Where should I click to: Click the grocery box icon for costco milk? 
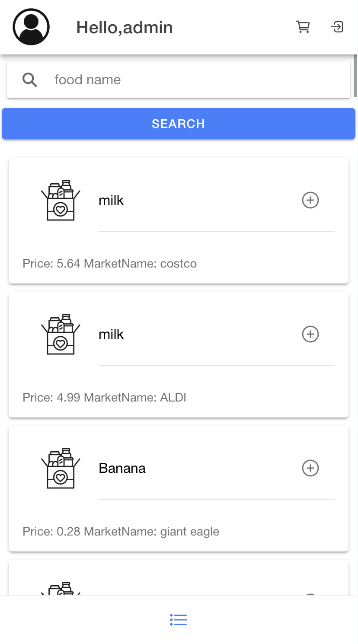coord(61,200)
